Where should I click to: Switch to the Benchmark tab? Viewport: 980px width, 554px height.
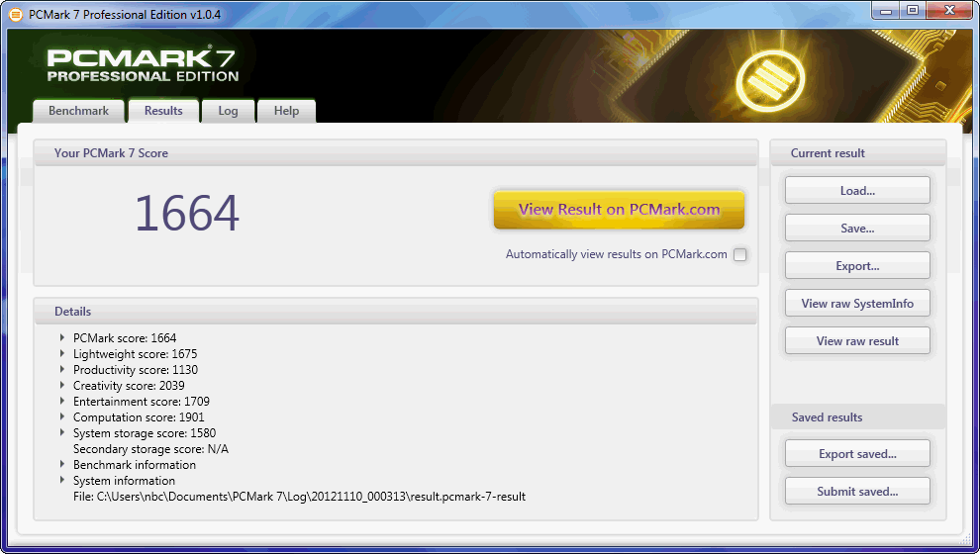(x=79, y=111)
